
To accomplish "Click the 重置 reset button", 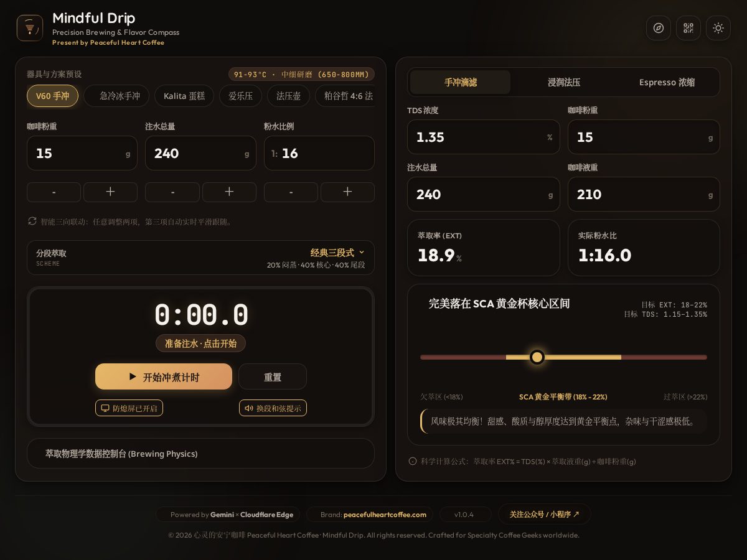I will (x=273, y=376).
